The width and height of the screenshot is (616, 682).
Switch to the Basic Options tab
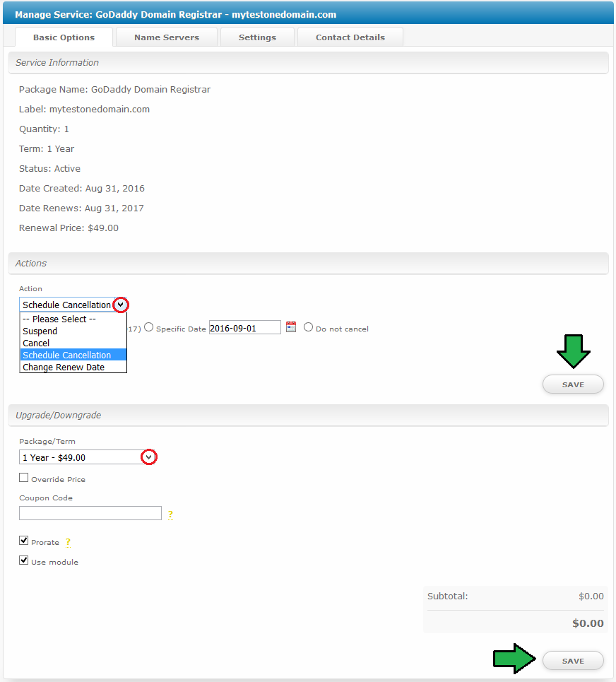coord(64,37)
